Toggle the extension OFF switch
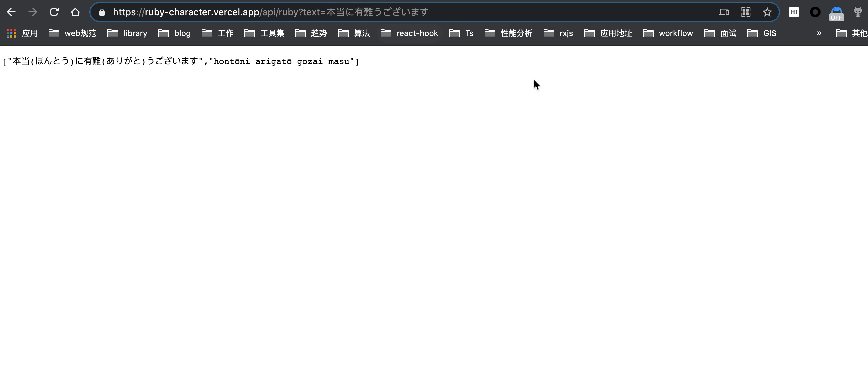This screenshot has width=868, height=367. 836,12
